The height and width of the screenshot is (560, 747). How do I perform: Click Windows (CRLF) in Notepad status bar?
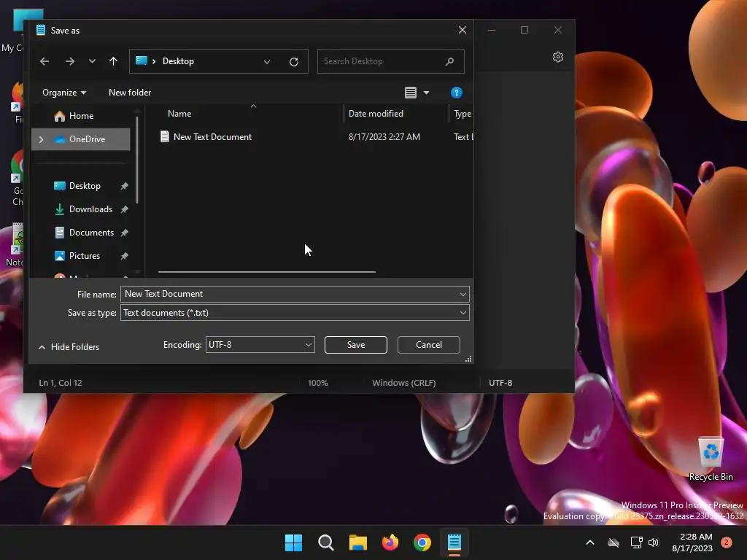[x=404, y=383]
